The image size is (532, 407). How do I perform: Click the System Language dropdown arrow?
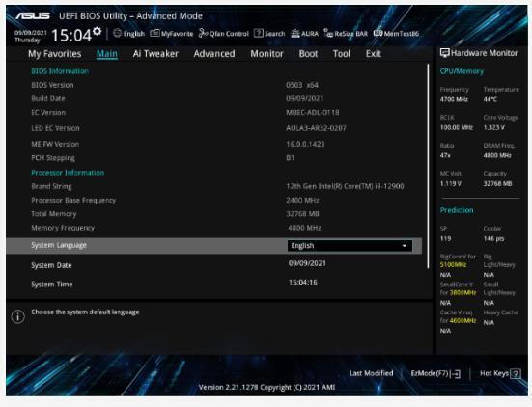click(405, 246)
